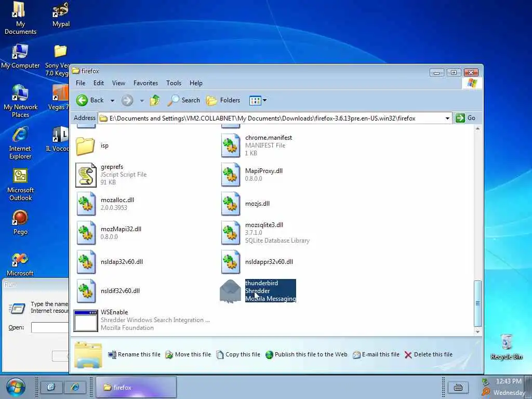Click Copy this file
The height and width of the screenshot is (399, 532).
tap(238, 354)
